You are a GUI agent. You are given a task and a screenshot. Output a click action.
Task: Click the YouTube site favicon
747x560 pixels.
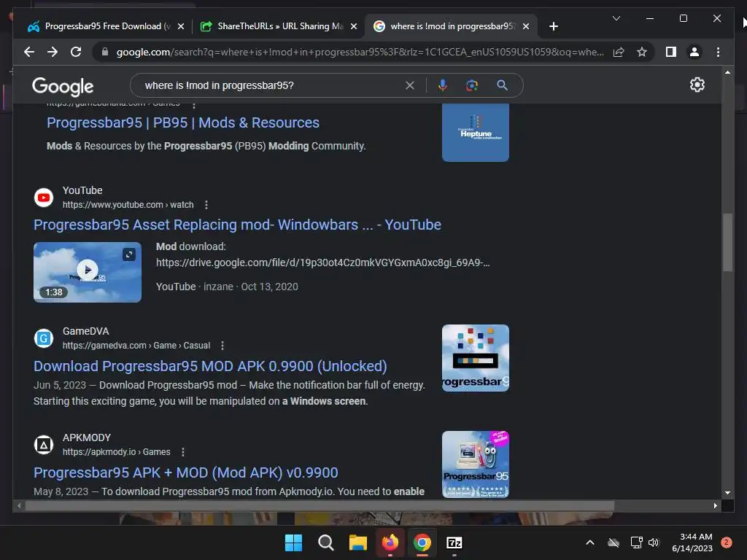pyautogui.click(x=44, y=197)
